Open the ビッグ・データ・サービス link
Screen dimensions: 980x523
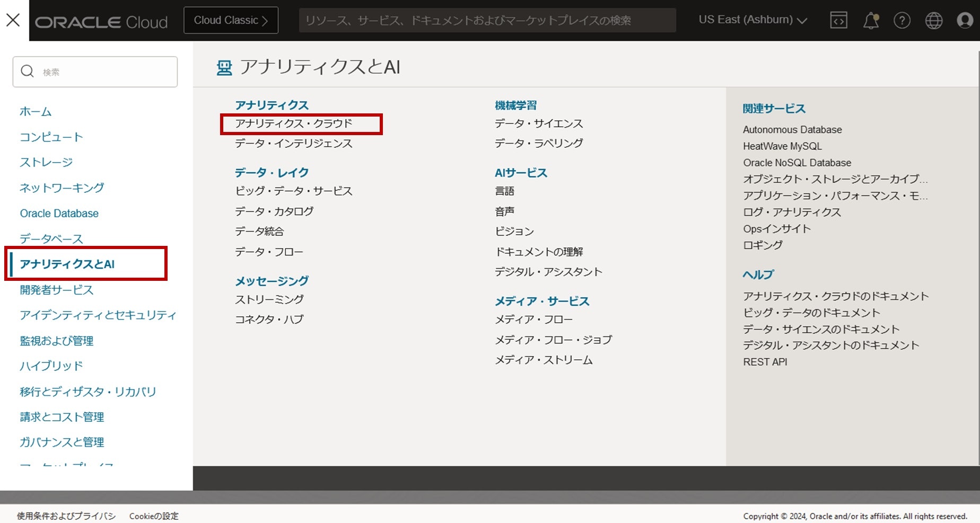pos(294,191)
